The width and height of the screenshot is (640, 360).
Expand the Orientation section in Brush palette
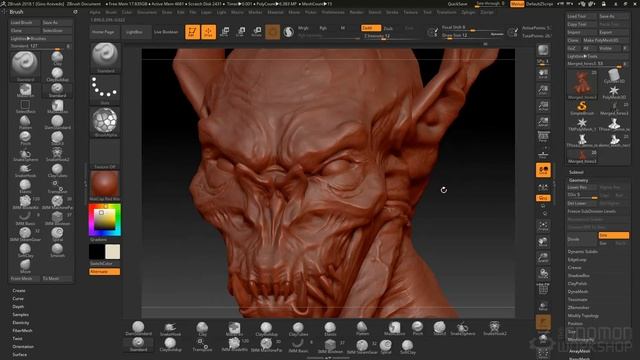[23, 347]
